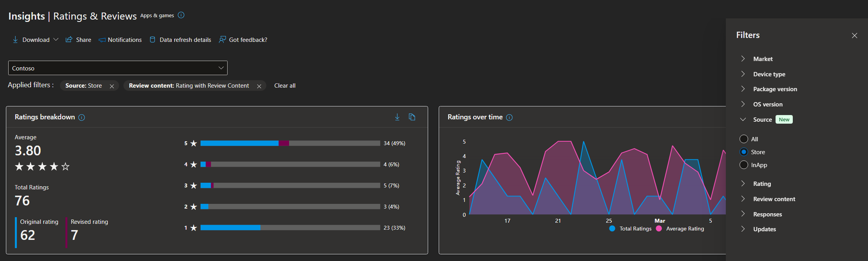Click the Got feedback person icon
868x261 pixels.
222,40
